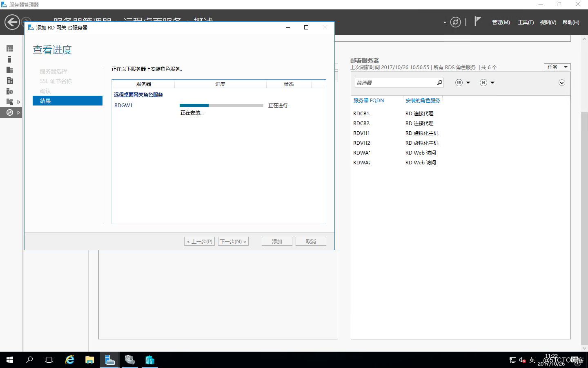This screenshot has width=588, height=368.
Task: Open the 管理(M) menu
Action: pos(501,22)
